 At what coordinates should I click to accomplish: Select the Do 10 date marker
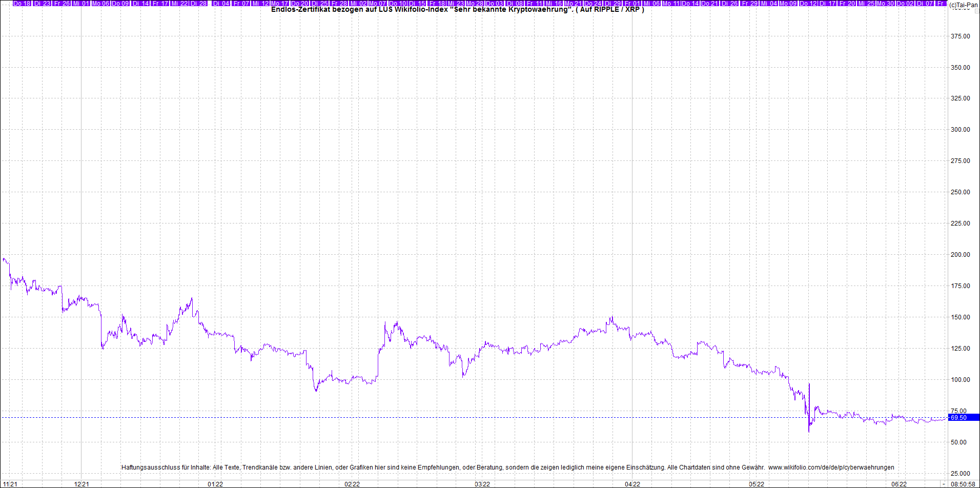pos(398,3)
